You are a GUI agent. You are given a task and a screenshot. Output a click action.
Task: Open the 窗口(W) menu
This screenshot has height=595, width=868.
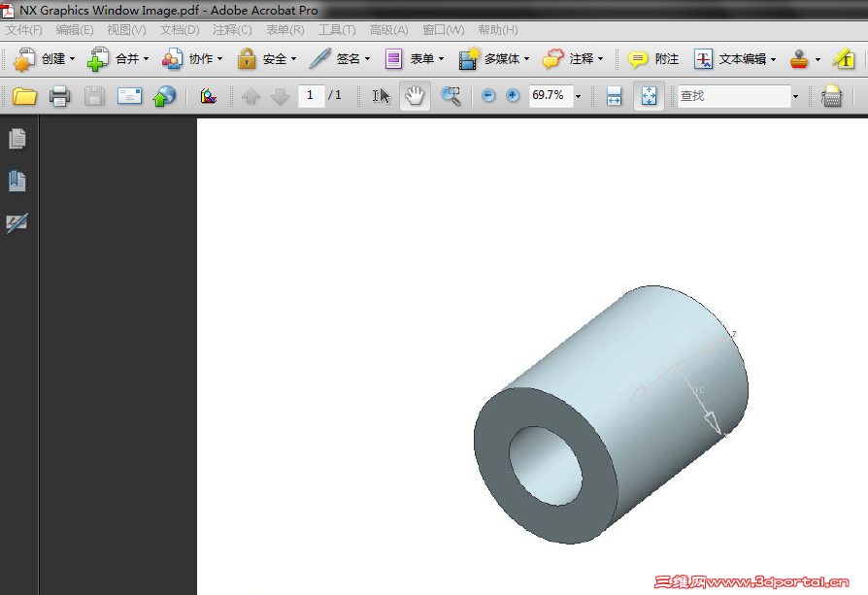tap(444, 30)
